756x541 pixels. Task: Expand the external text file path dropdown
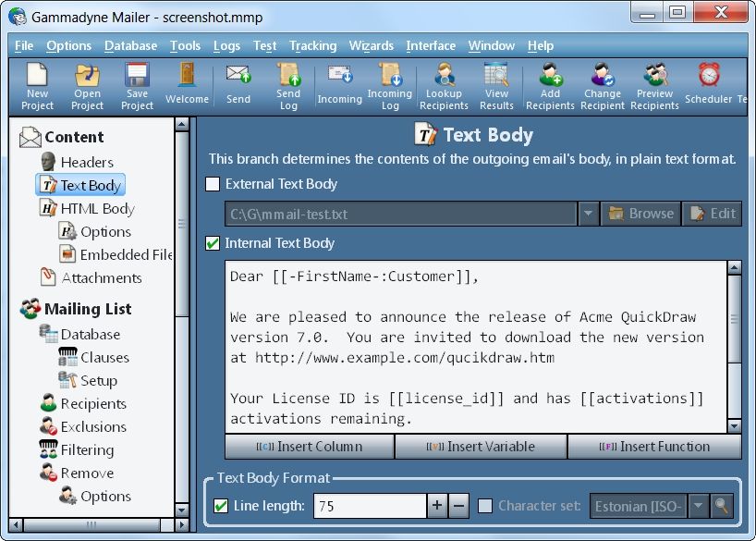(588, 214)
